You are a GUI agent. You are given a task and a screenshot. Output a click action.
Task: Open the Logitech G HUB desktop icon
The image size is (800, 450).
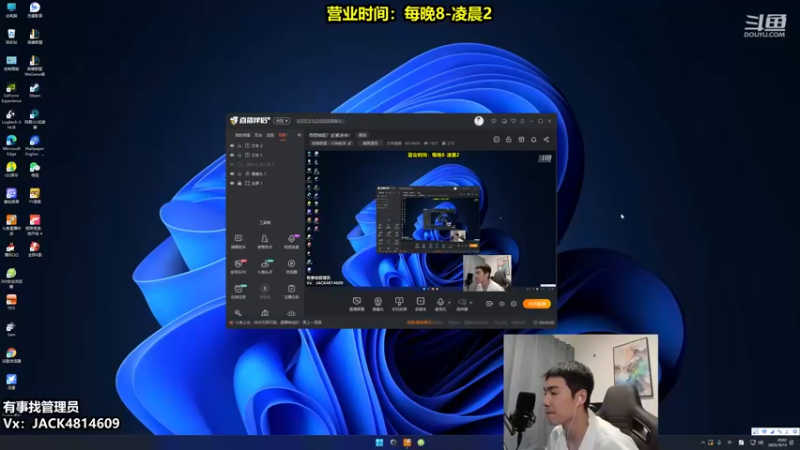point(11,119)
